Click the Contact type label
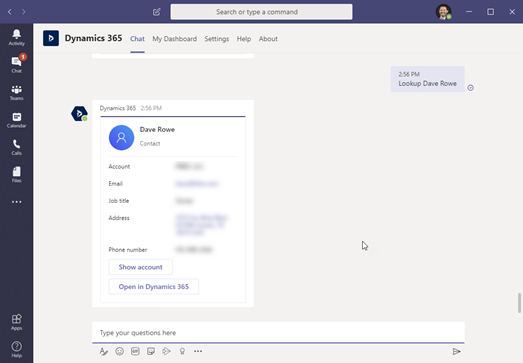This screenshot has width=523, height=363. [x=150, y=143]
